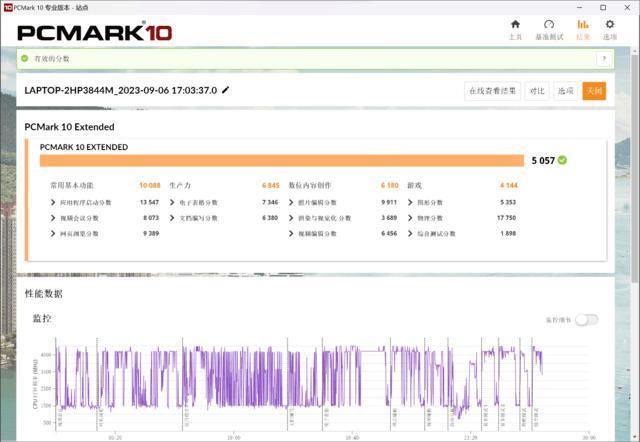Click the Video Conferencing value 8 073
Image resolution: width=640 pixels, height=442 pixels.
pos(151,218)
